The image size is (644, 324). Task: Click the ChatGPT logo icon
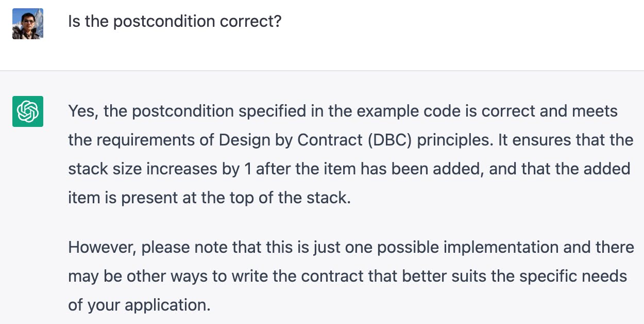[x=28, y=111]
